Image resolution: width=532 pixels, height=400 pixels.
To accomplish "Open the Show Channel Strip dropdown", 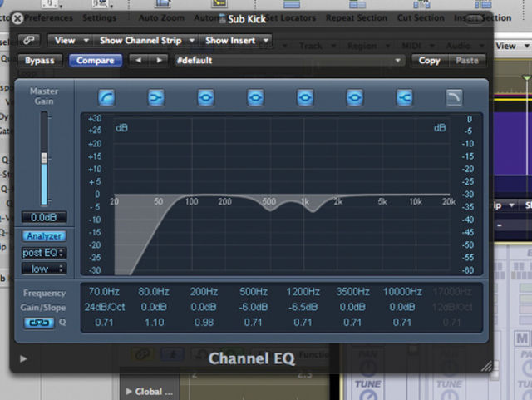I will pyautogui.click(x=146, y=41).
